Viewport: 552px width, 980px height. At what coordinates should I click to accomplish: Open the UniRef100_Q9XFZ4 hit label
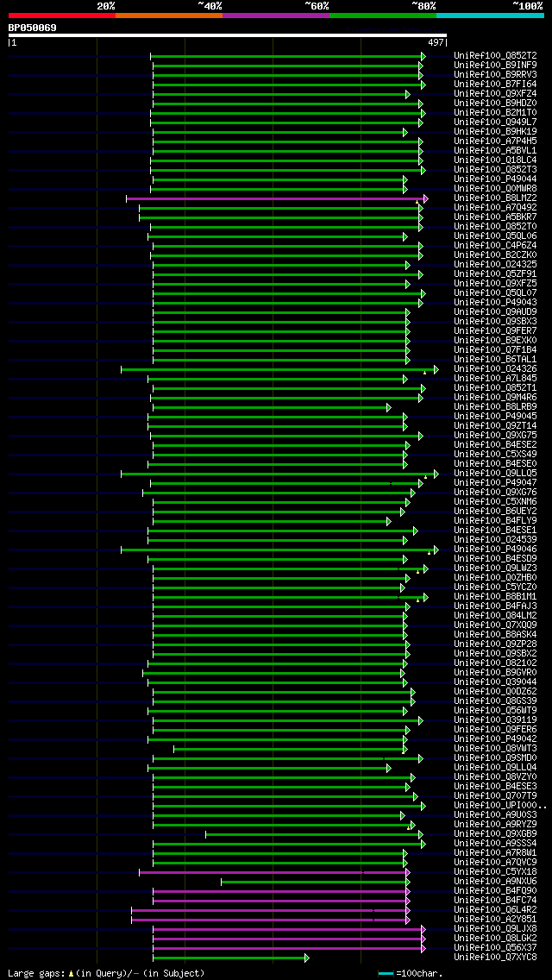(x=495, y=94)
